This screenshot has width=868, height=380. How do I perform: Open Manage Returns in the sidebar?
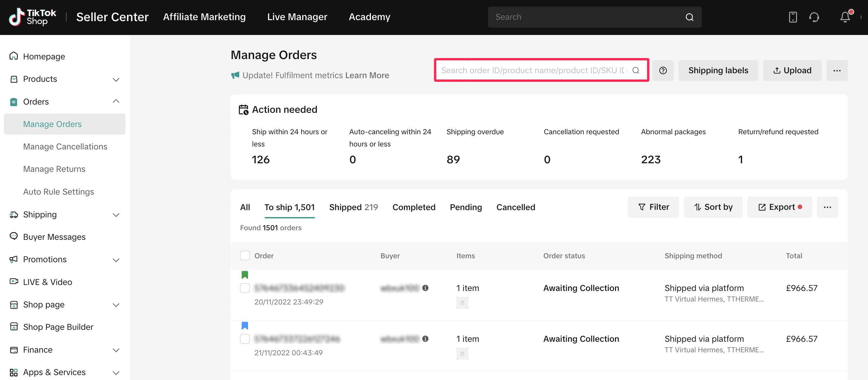point(54,169)
